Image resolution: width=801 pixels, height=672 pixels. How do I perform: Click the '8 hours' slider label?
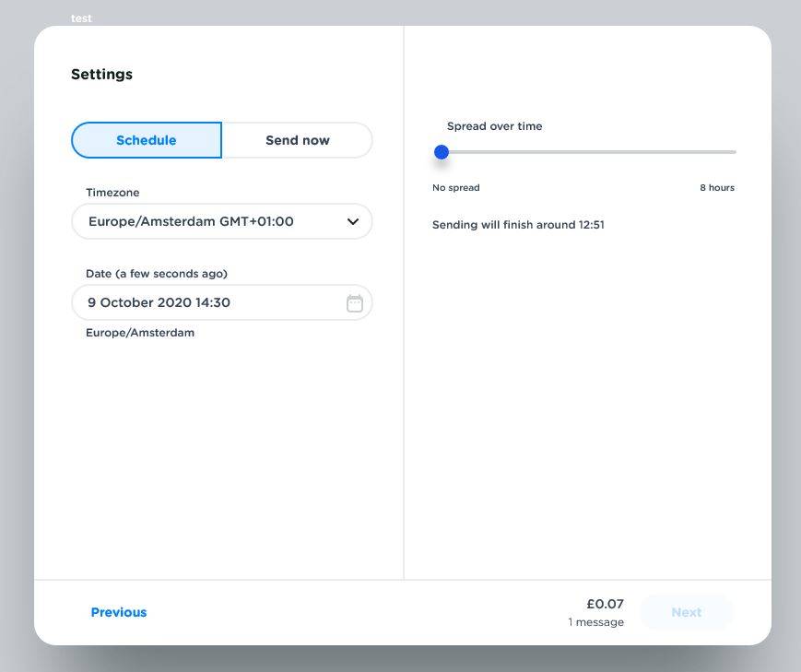pyautogui.click(x=716, y=188)
